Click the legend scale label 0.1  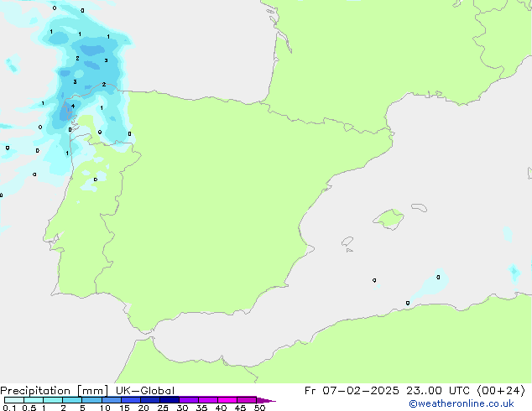point(9,408)
